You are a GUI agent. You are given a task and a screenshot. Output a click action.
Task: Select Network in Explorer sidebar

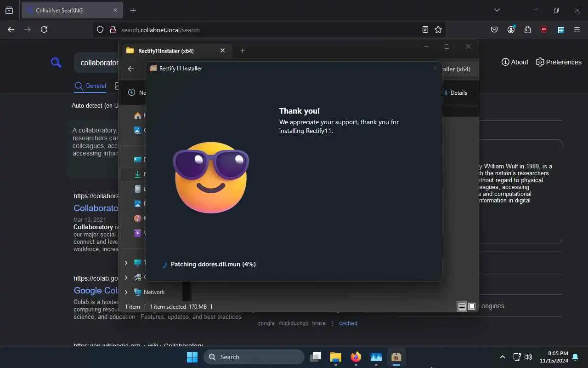[x=154, y=292]
